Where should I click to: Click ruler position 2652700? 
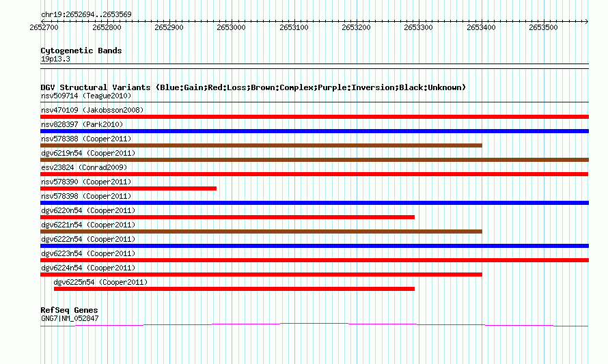click(44, 27)
